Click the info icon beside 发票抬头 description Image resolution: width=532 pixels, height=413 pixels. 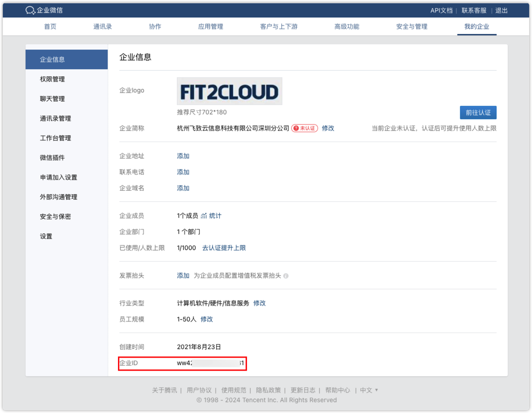tap(286, 275)
